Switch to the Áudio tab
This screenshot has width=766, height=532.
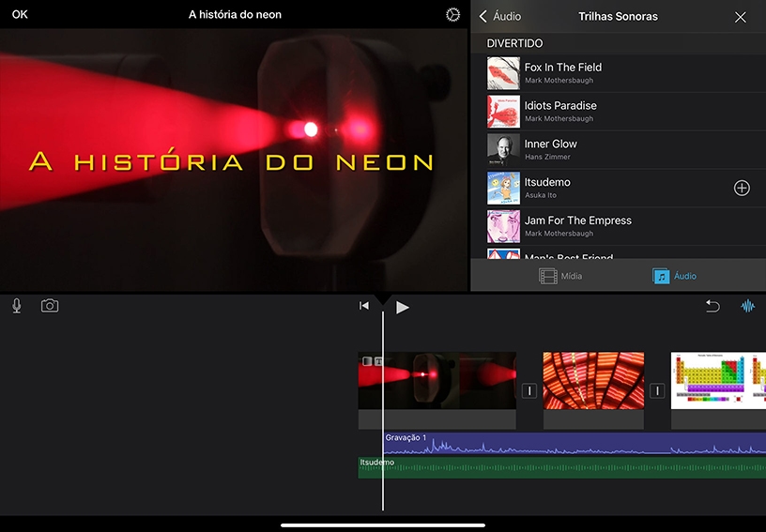click(x=674, y=276)
